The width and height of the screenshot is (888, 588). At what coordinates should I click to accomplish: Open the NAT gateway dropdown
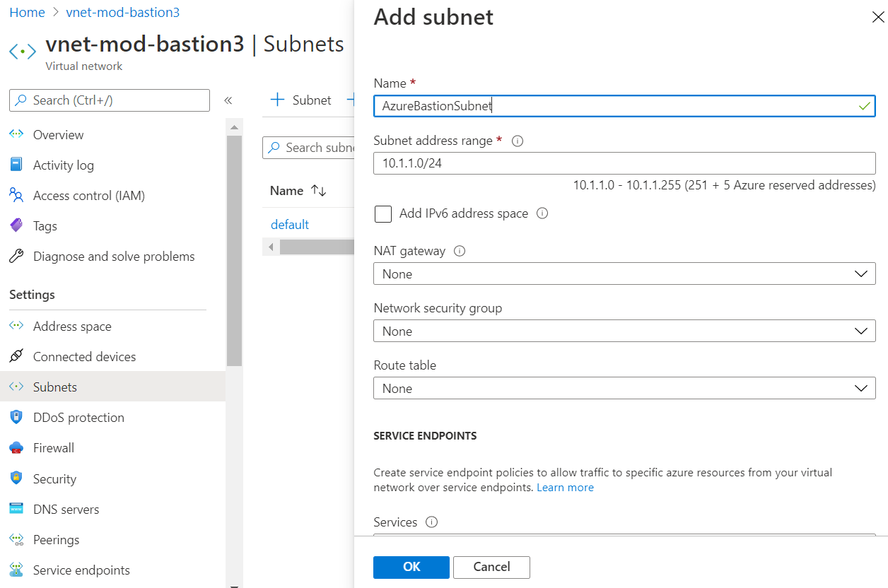click(x=624, y=274)
